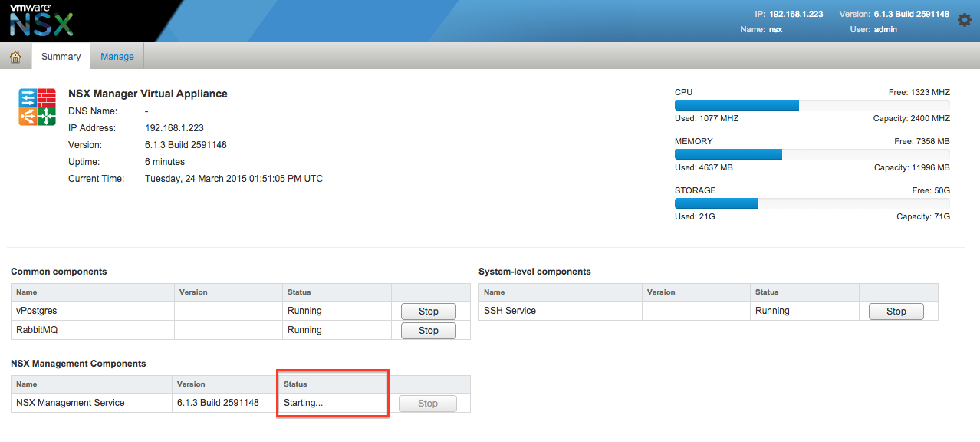Go to the Home icon tab

(15, 57)
